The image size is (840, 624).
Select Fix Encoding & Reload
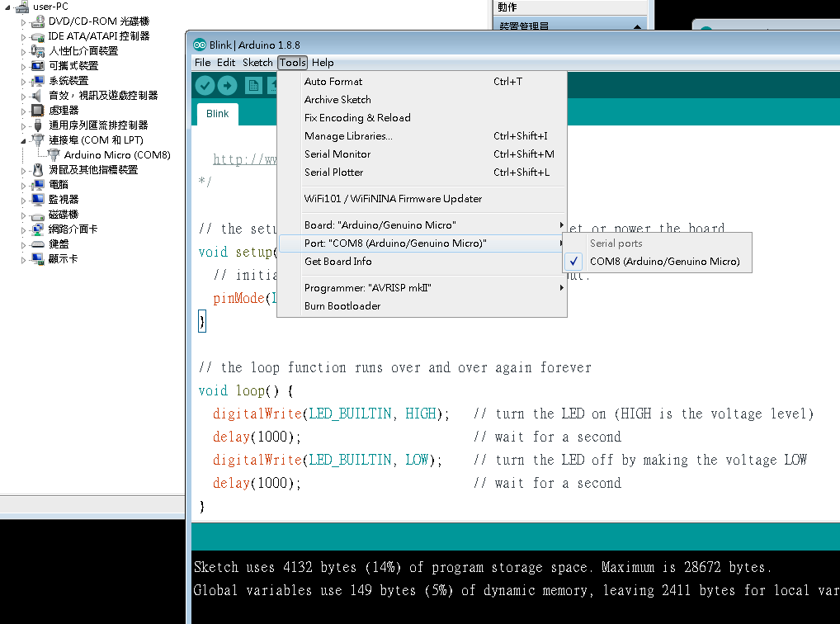point(422,118)
